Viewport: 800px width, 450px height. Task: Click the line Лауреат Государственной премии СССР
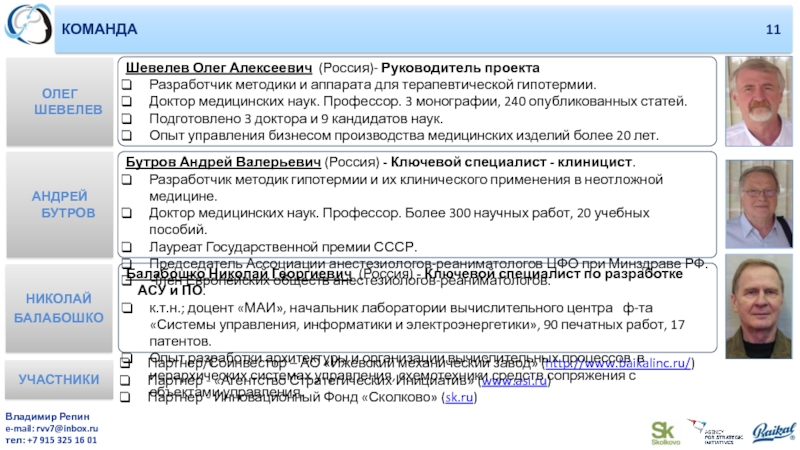(x=283, y=247)
